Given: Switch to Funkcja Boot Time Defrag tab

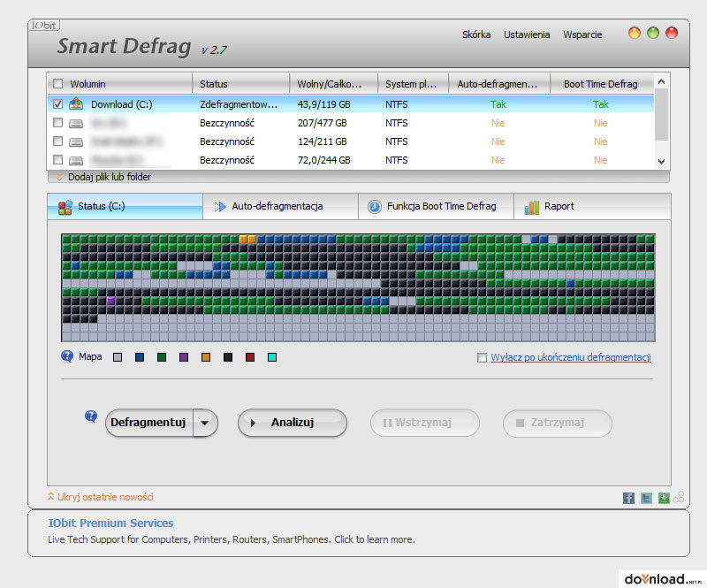Looking at the screenshot, I should (x=436, y=207).
